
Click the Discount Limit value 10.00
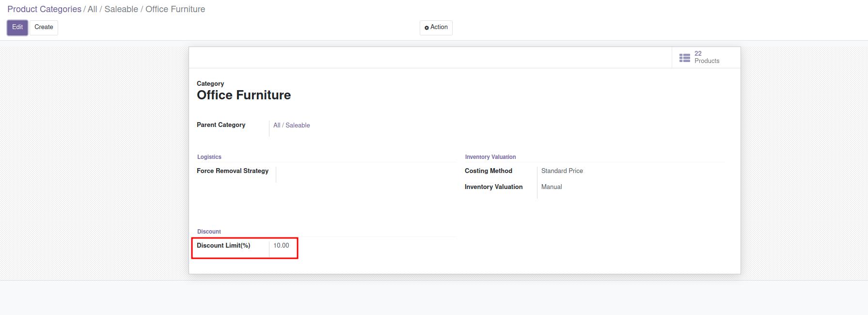click(x=281, y=246)
